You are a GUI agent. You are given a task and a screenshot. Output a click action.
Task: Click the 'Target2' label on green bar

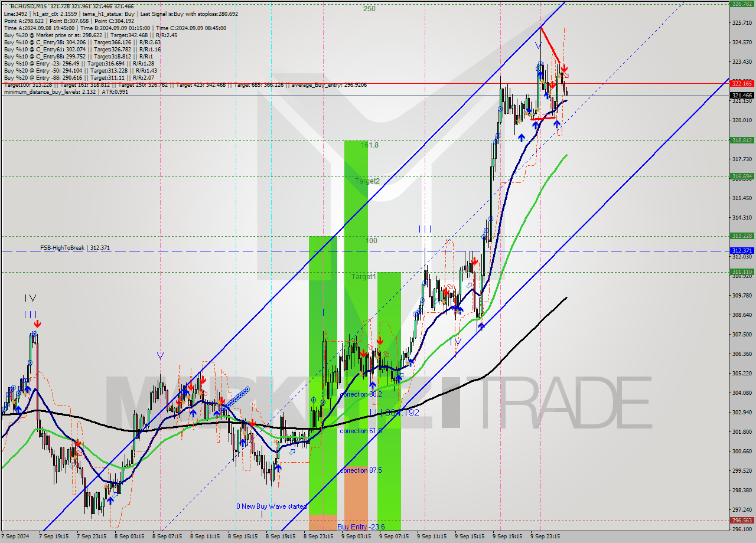tap(367, 181)
